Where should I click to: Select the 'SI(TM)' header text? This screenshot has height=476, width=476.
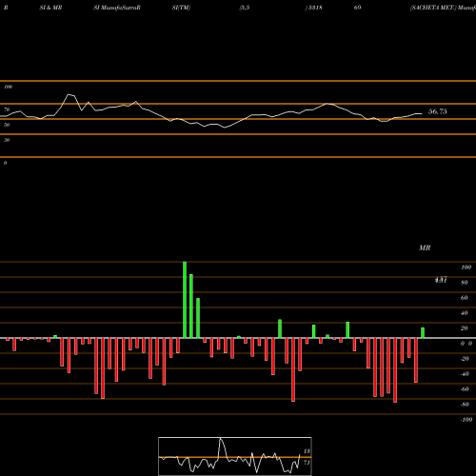pos(181,8)
